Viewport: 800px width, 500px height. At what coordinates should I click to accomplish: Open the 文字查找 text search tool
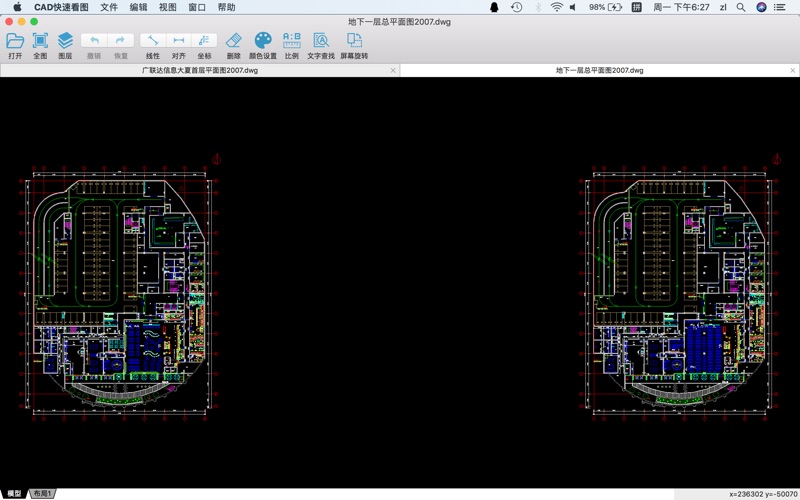coord(321,41)
